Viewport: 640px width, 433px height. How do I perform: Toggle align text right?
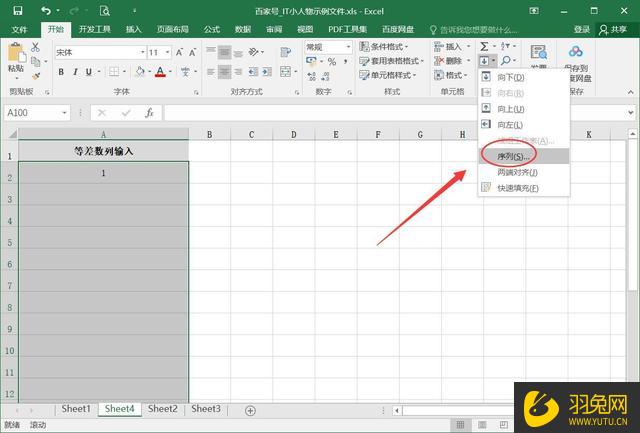(238, 72)
